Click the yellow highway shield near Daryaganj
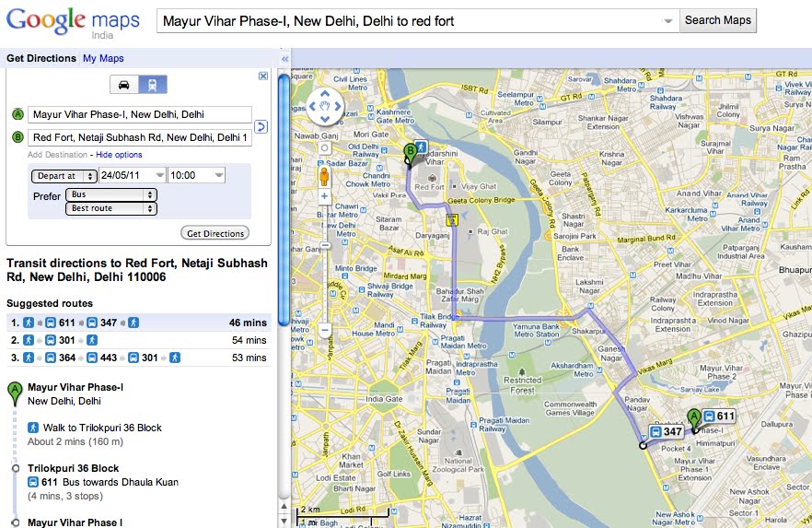Image resolution: width=812 pixels, height=528 pixels. (x=452, y=220)
